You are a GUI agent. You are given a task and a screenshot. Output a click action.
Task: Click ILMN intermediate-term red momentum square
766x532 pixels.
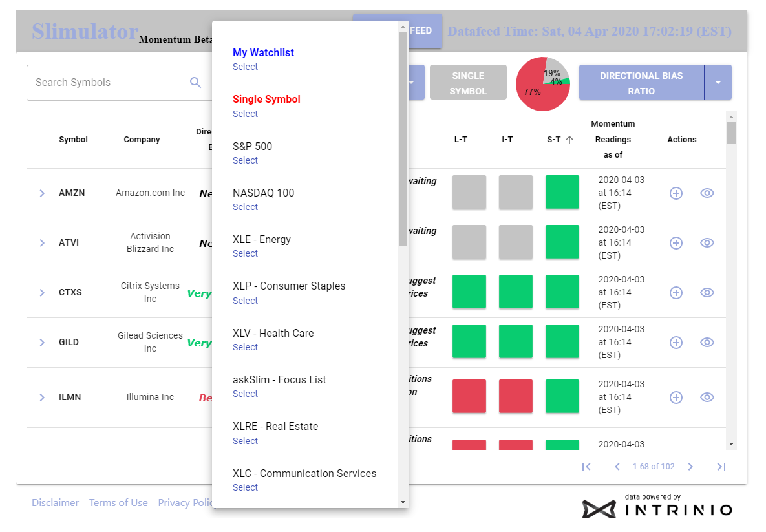[515, 396]
